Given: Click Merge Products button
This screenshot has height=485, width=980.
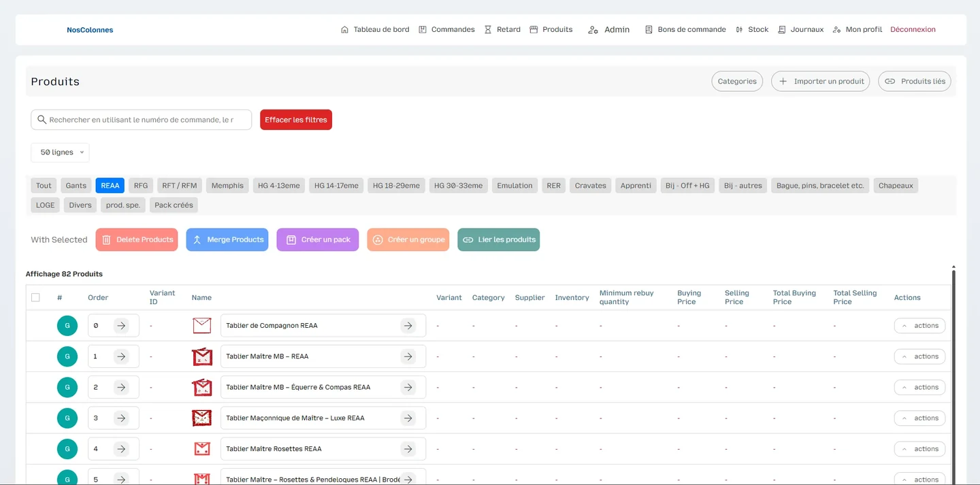Looking at the screenshot, I should click(227, 239).
